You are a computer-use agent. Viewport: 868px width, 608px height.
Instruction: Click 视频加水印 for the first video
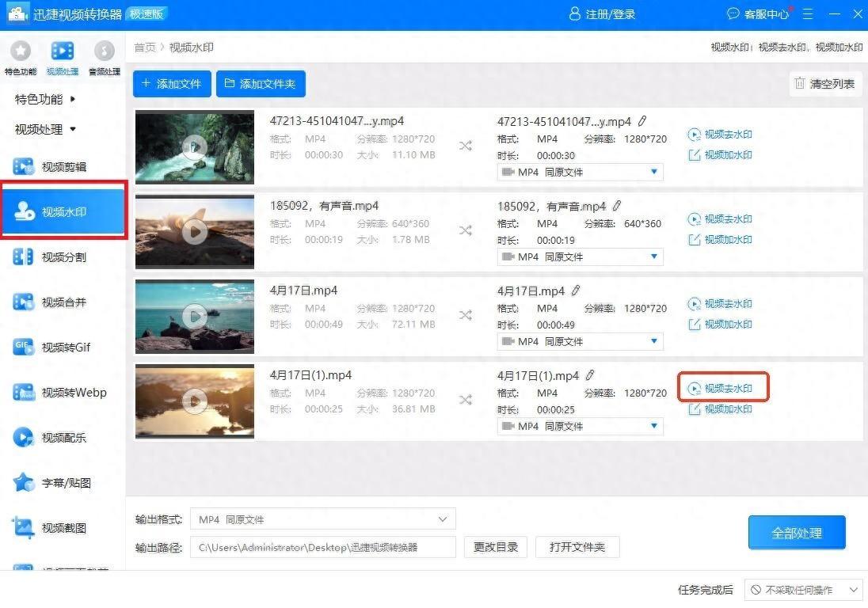[720, 155]
